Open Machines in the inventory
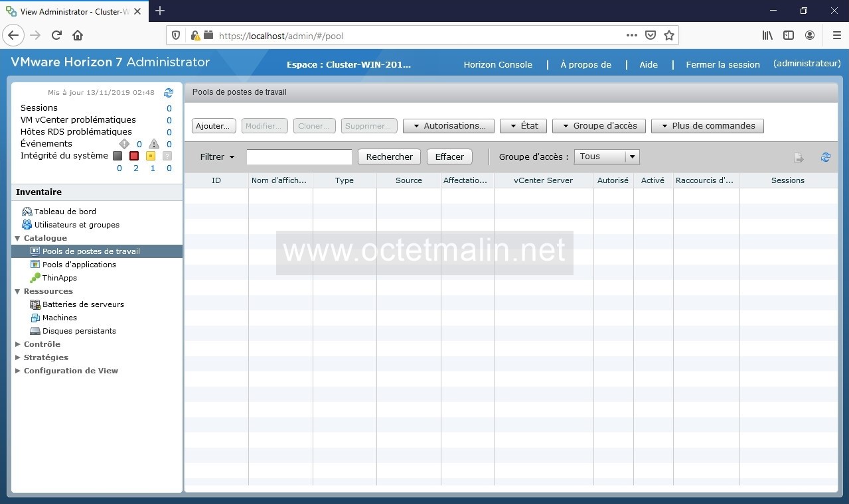The image size is (849, 504). [60, 318]
